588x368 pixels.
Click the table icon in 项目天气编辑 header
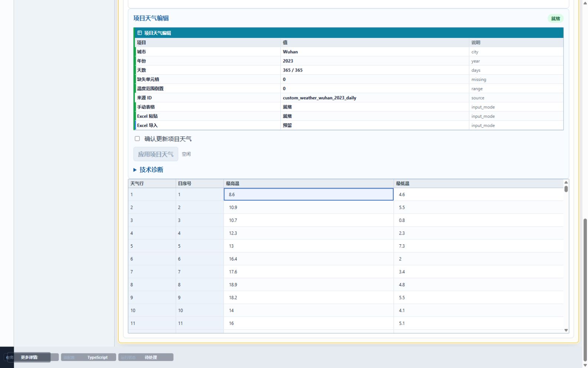139,33
